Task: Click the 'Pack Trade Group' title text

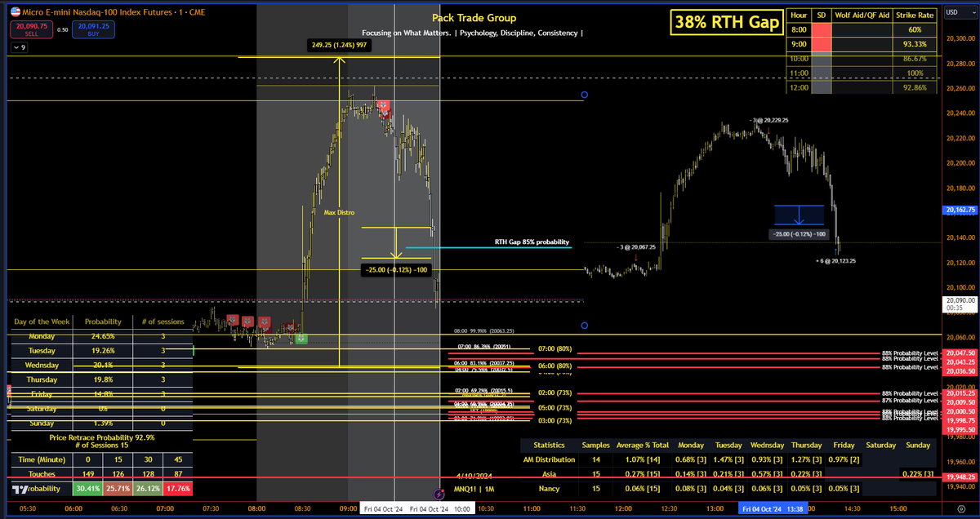Action: 474,18
